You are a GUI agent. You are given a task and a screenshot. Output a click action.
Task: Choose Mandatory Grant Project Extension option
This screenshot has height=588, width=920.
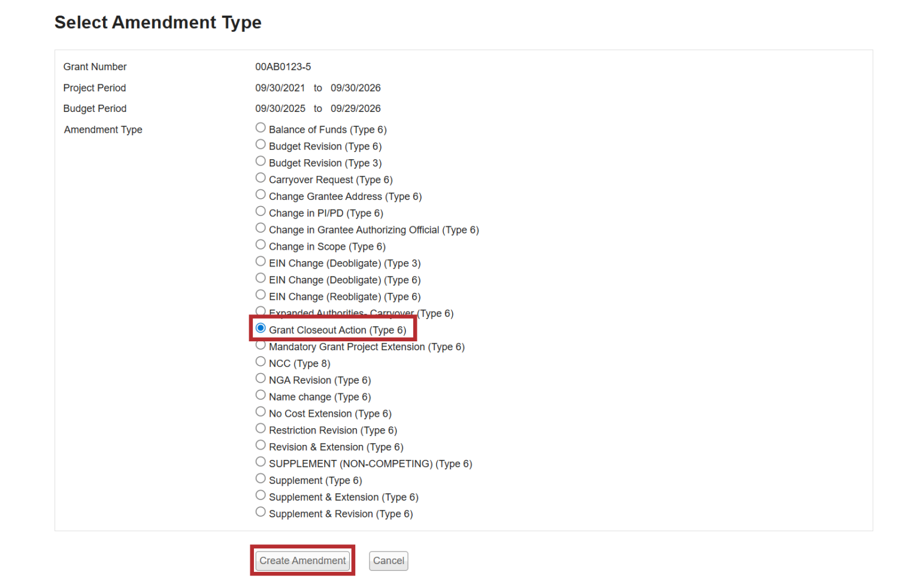coord(261,346)
